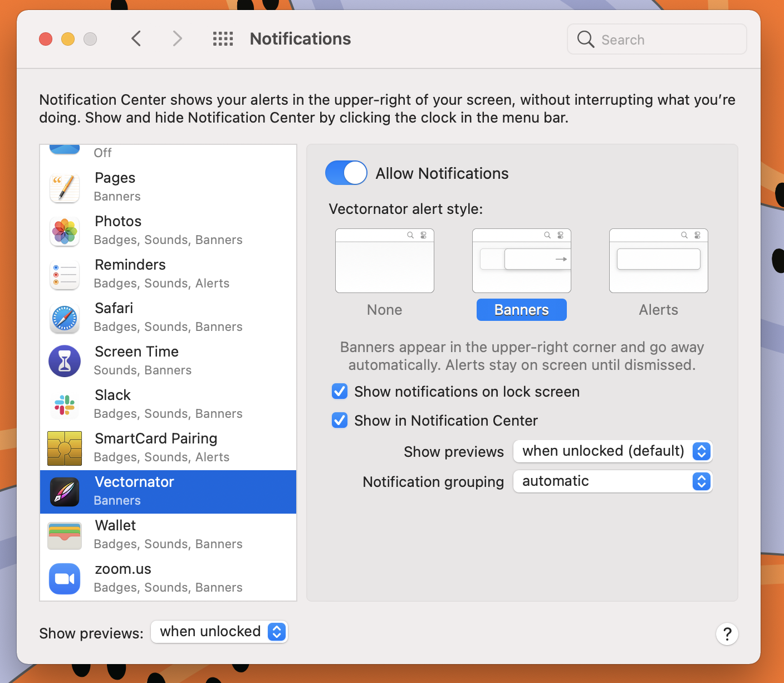This screenshot has height=683, width=784.
Task: Click the SmartCard Pairing chip icon
Action: click(x=65, y=448)
